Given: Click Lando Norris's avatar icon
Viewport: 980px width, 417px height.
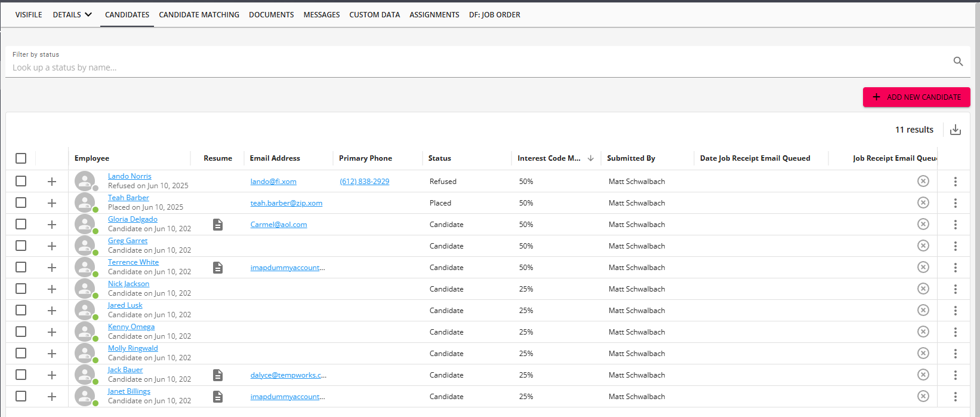Looking at the screenshot, I should click(x=85, y=181).
